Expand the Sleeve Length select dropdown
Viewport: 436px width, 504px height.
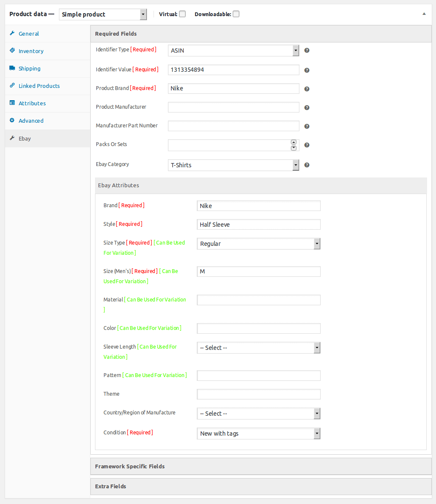258,348
